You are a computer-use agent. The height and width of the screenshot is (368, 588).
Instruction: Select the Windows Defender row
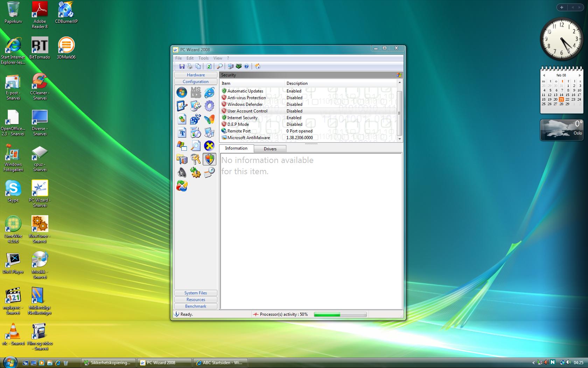pos(308,104)
